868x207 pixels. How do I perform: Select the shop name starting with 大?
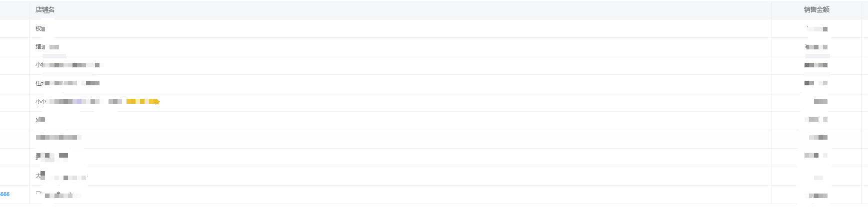tap(62, 176)
